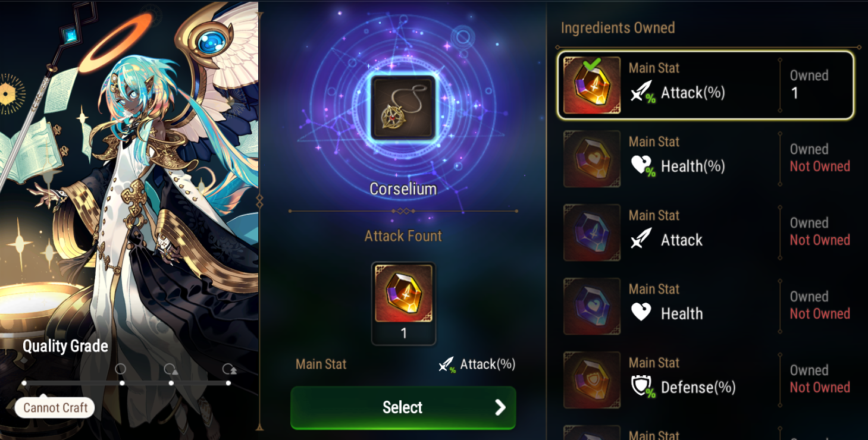Click second marker on Quality Grade slider
The height and width of the screenshot is (440, 868).
click(121, 383)
